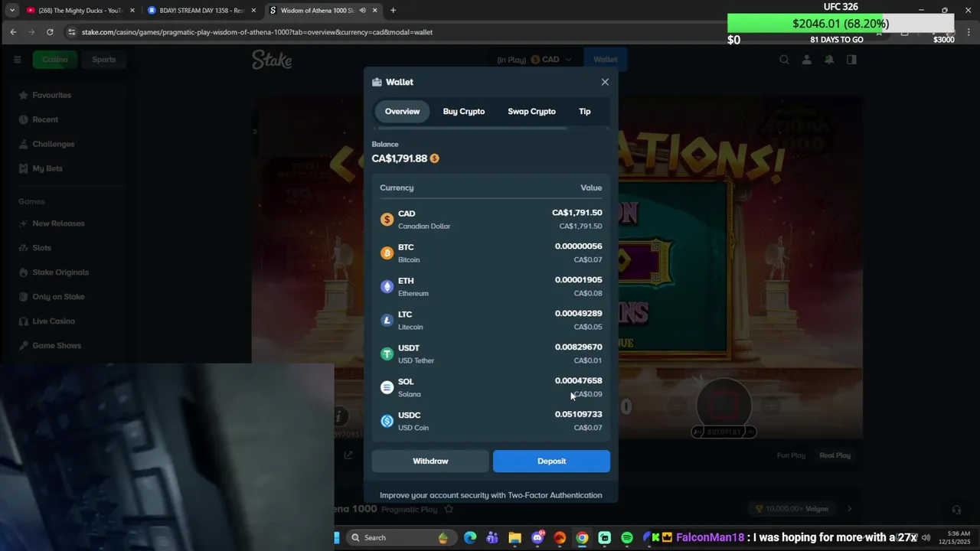980x551 pixels.
Task: Click the CAD value CA$1,791.50
Action: pos(577,213)
